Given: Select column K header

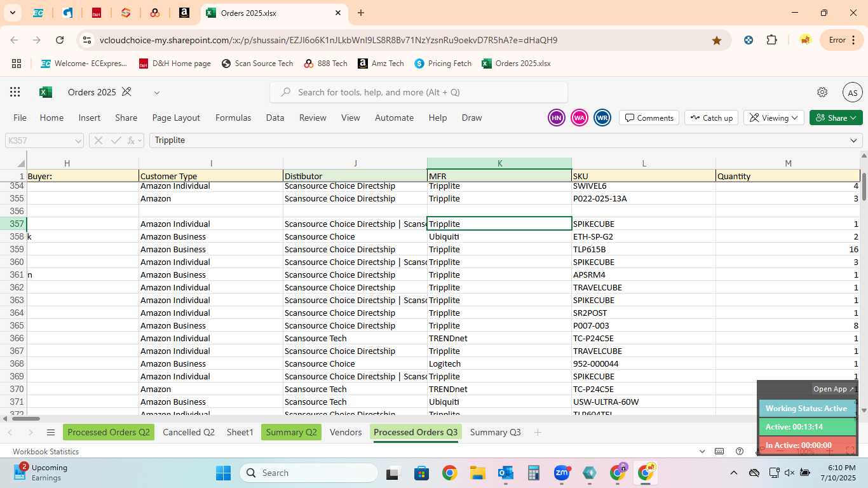Looking at the screenshot, I should click(499, 163).
